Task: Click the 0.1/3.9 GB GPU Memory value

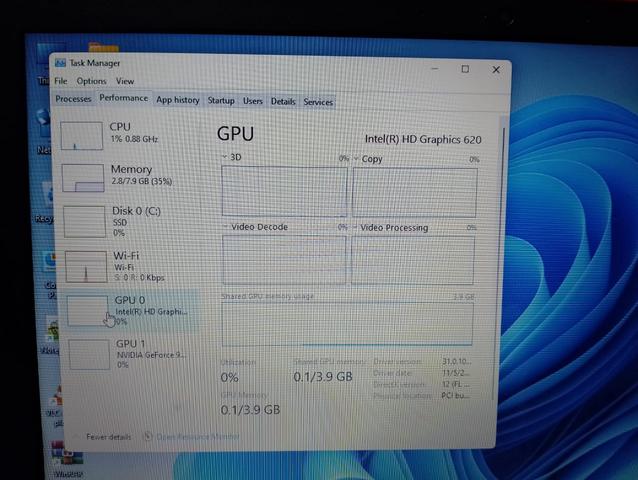Action: pyautogui.click(x=250, y=410)
